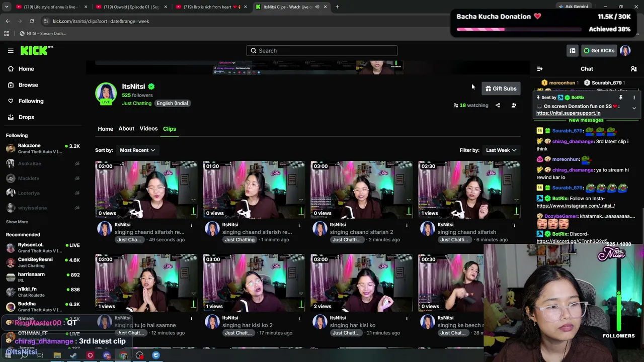The height and width of the screenshot is (362, 644).
Task: Open Steam from the taskbar
Action: point(73,355)
